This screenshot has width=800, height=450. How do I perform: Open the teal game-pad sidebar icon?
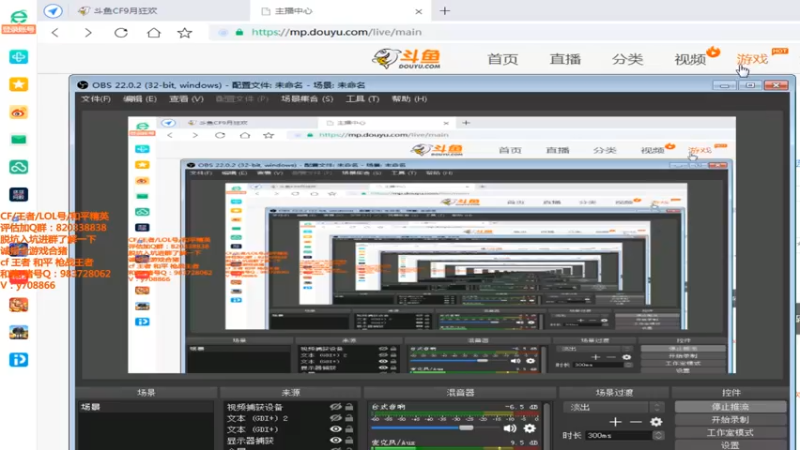(18, 57)
